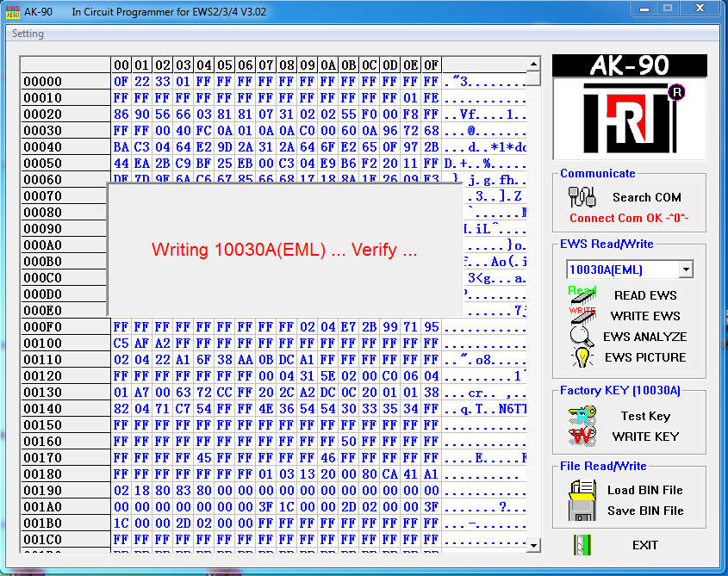Screen dimensions: 728x576
Task: Select the Test Key label
Action: 646,416
